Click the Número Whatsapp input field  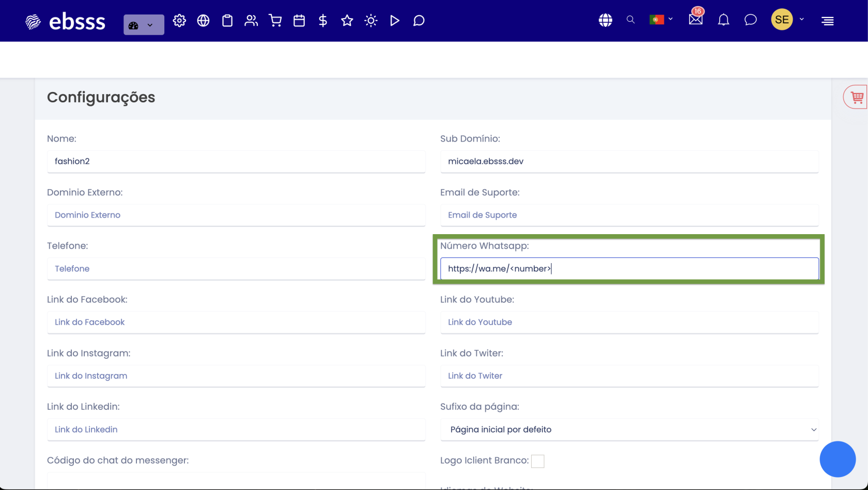(629, 269)
